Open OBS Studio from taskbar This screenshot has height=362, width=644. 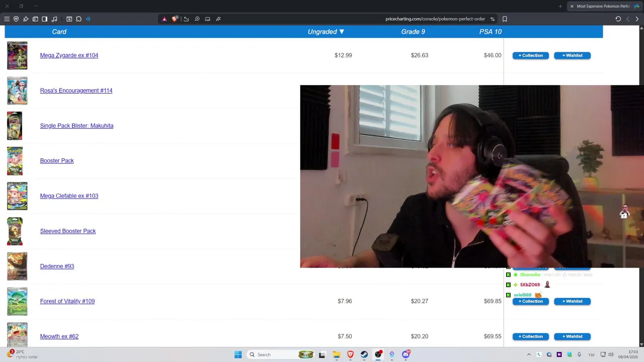(x=378, y=354)
